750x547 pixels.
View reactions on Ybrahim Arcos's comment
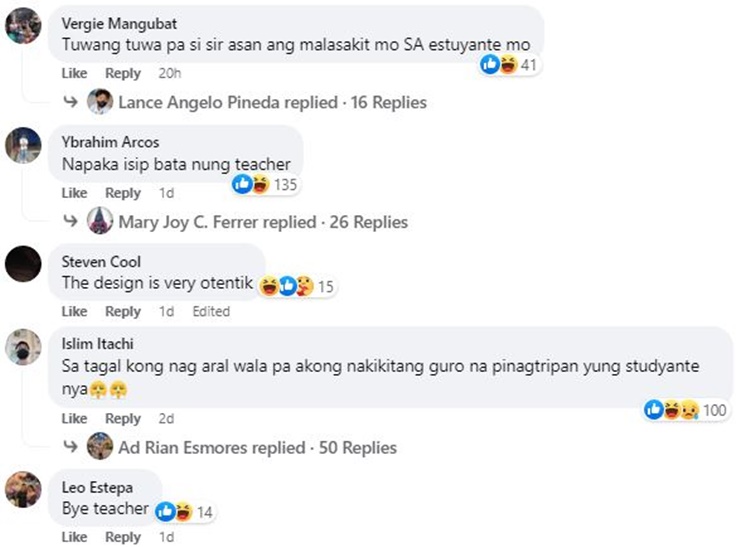click(x=265, y=184)
